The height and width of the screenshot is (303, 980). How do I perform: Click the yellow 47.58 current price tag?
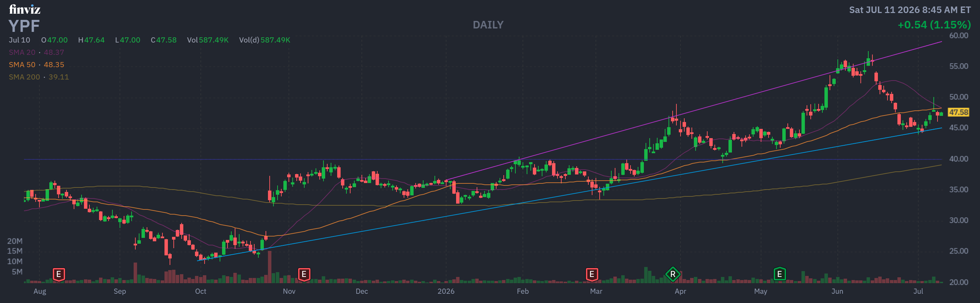click(958, 112)
